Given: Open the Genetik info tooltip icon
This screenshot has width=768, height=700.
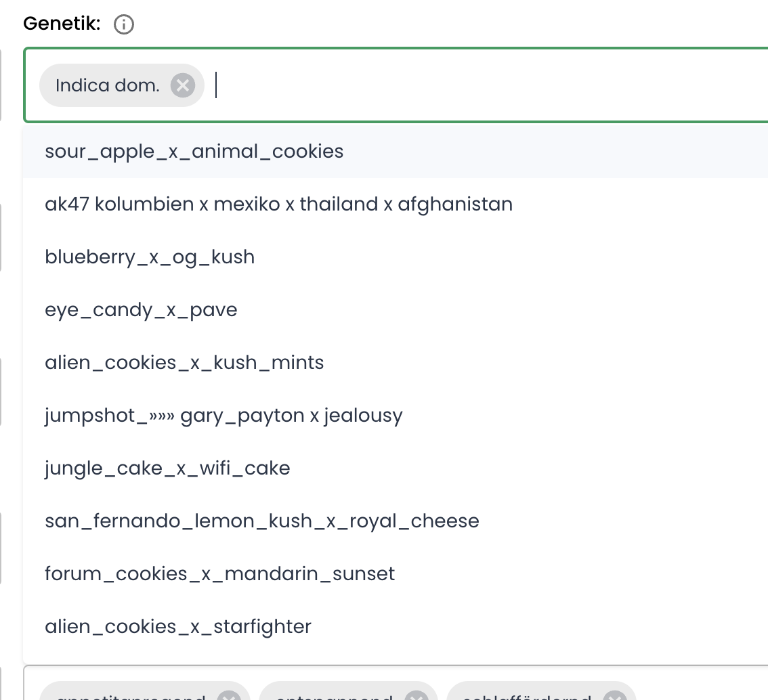Looking at the screenshot, I should (x=123, y=24).
